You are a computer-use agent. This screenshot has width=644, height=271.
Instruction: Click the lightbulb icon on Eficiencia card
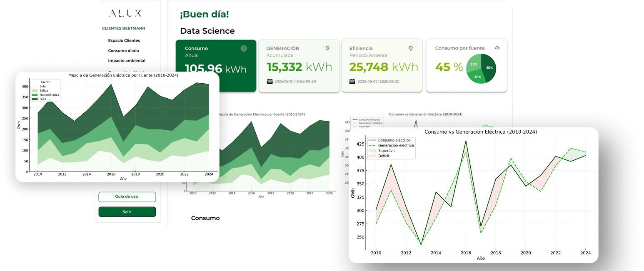[411, 48]
